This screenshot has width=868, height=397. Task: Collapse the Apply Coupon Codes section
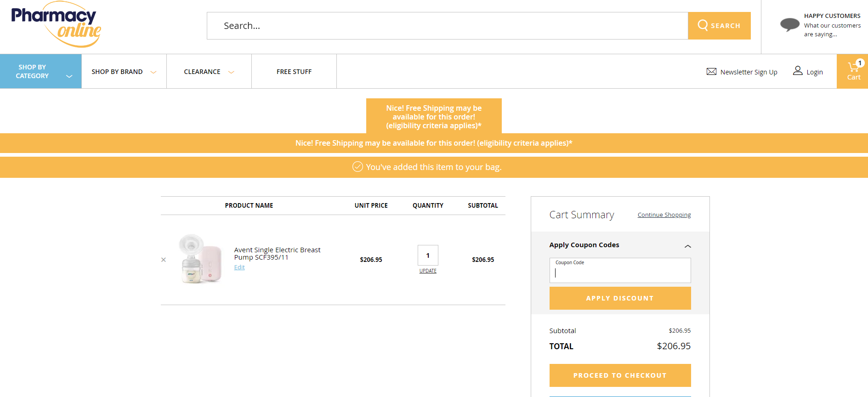pos(687,246)
